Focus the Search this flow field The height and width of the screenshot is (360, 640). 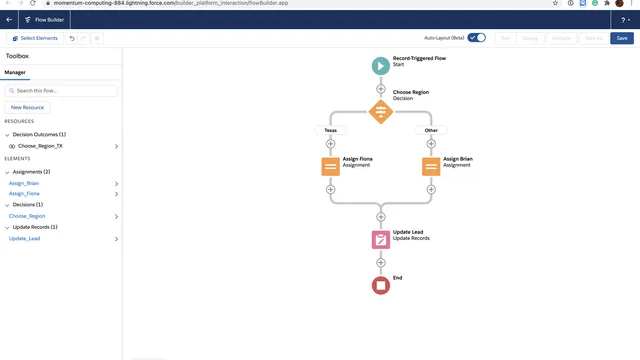pyautogui.click(x=61, y=91)
